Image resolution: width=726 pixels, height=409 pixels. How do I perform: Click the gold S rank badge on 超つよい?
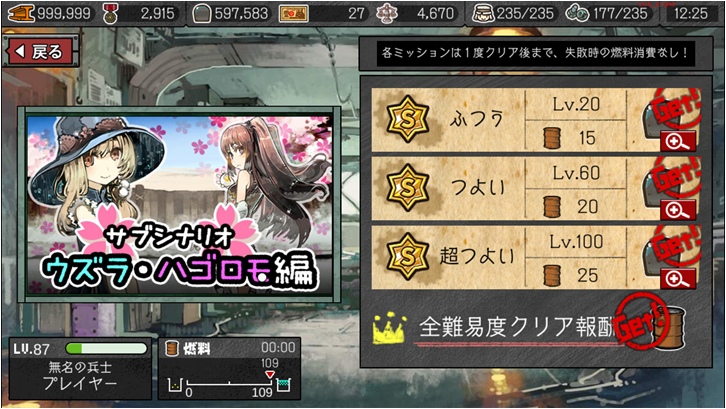407,256
